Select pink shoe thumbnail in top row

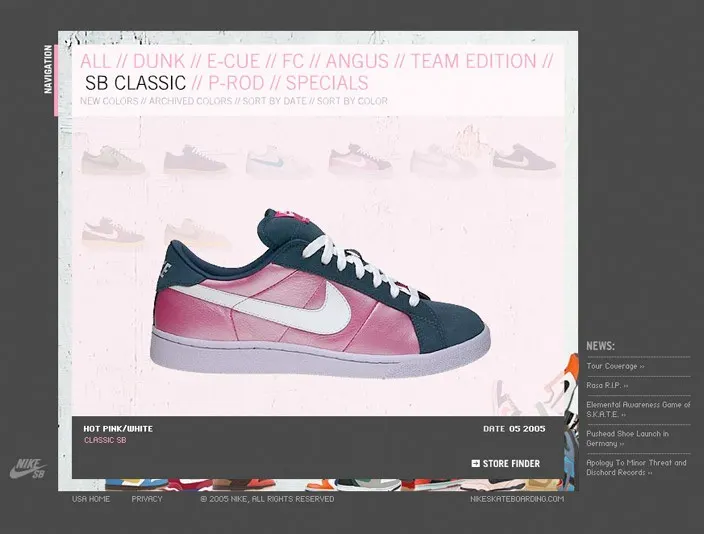(x=361, y=159)
